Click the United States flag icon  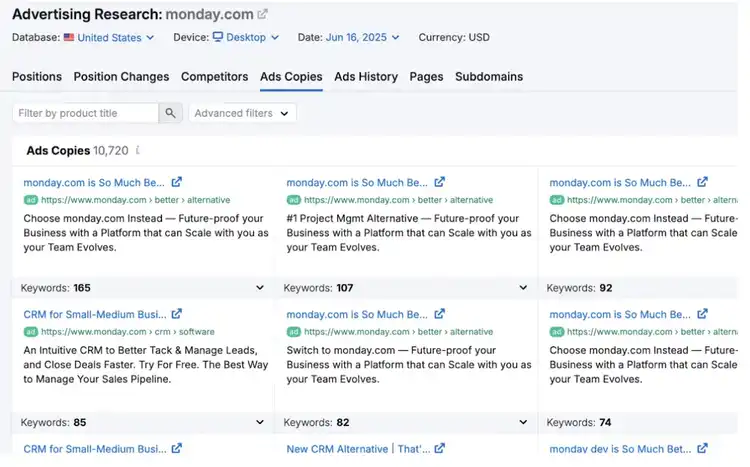tap(69, 37)
